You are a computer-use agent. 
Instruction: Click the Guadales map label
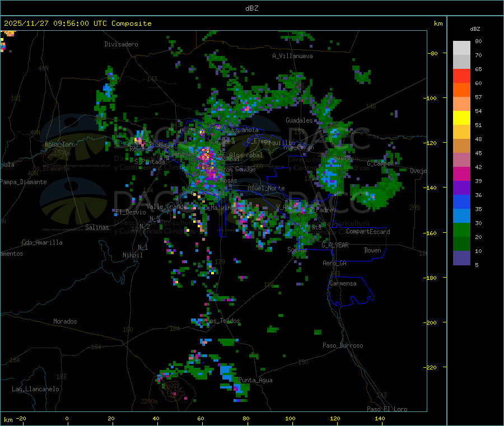(x=299, y=120)
